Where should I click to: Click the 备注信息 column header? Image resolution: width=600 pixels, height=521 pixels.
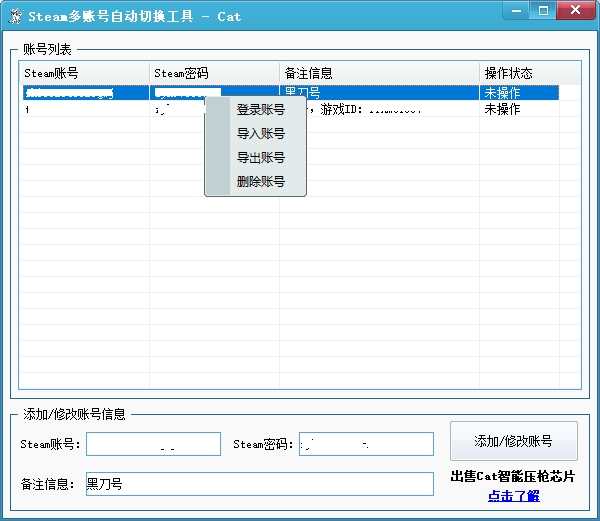tap(379, 73)
